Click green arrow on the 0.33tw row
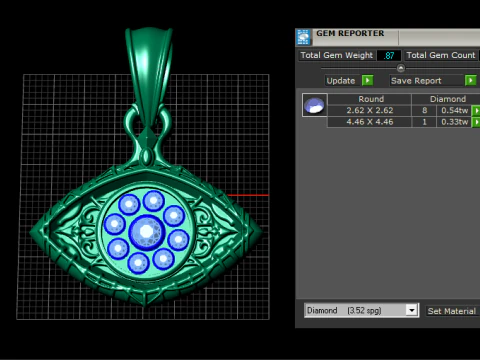 tap(476, 122)
